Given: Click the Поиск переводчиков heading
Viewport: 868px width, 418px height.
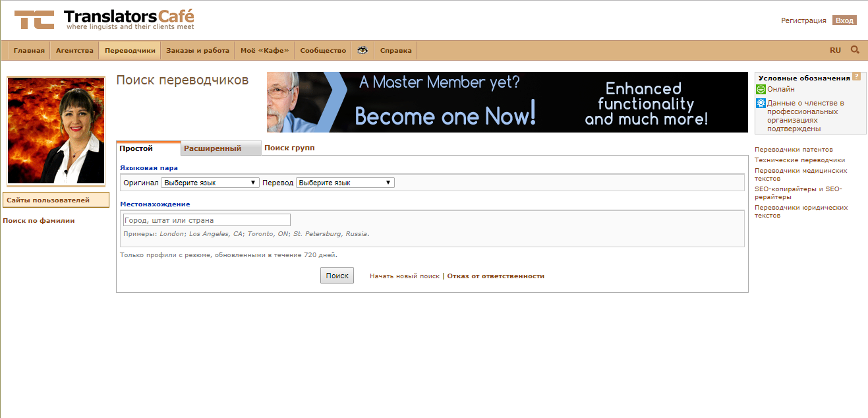Looking at the screenshot, I should [183, 80].
